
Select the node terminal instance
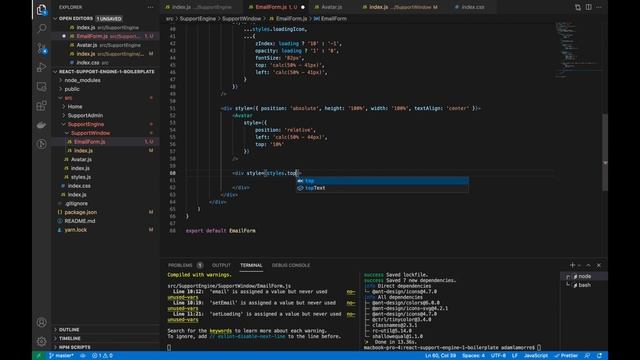pos(584,276)
